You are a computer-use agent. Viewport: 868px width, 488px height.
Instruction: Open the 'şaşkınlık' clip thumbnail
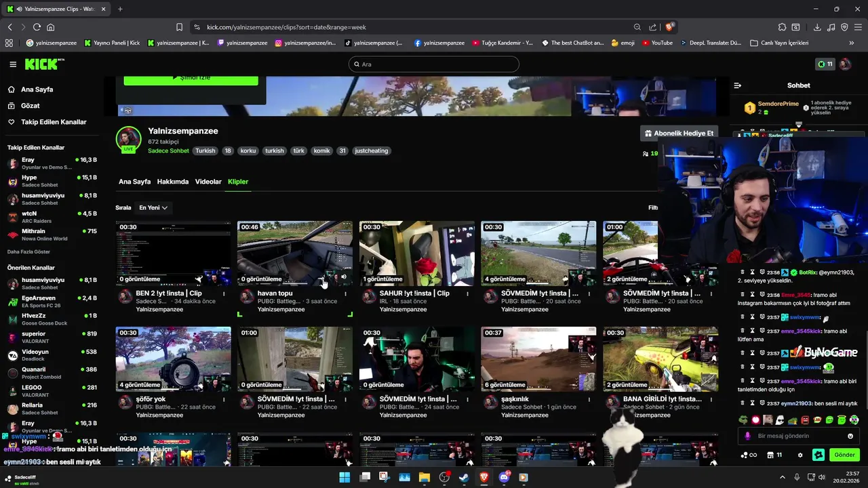[538, 359]
